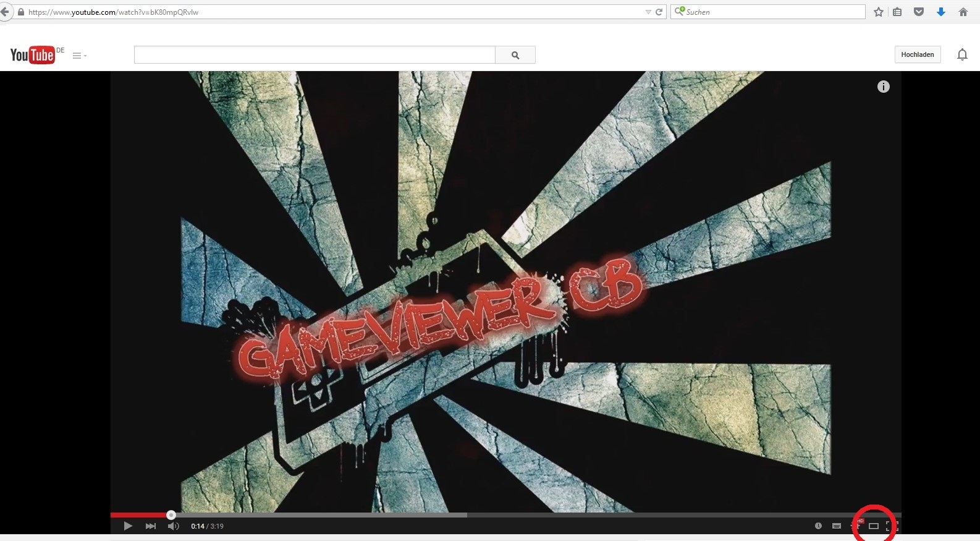Screen dimensions: 980x541
Task: Expand the URL history dropdown arrow
Action: [x=648, y=12]
